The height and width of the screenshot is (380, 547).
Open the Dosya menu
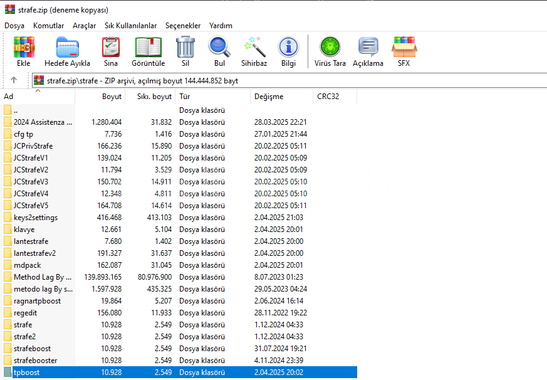tap(14, 25)
